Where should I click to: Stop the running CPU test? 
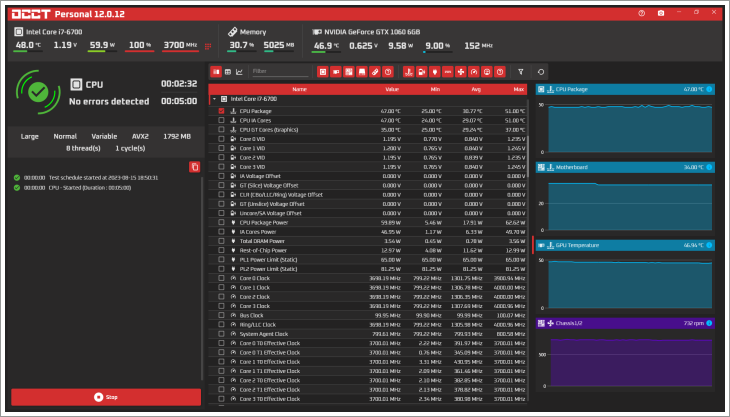coord(106,397)
